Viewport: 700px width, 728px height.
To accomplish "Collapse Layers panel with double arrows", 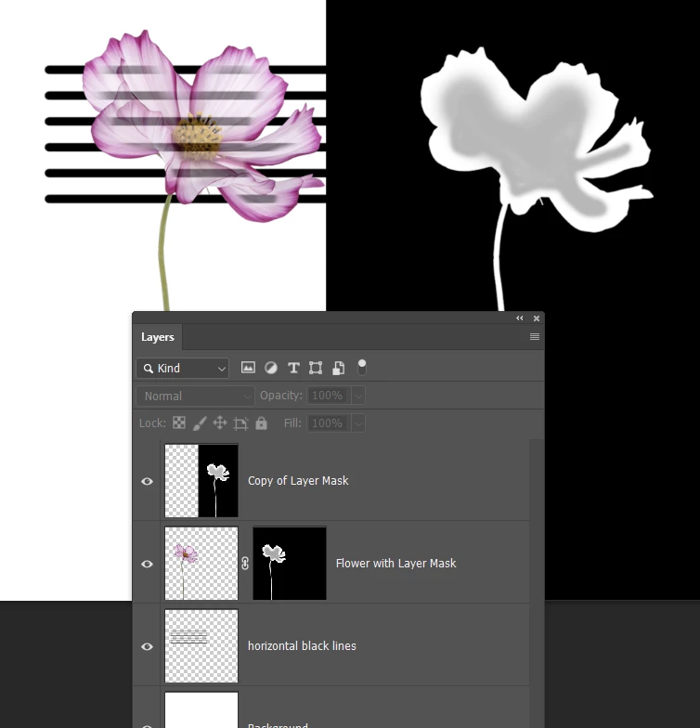I will (520, 318).
